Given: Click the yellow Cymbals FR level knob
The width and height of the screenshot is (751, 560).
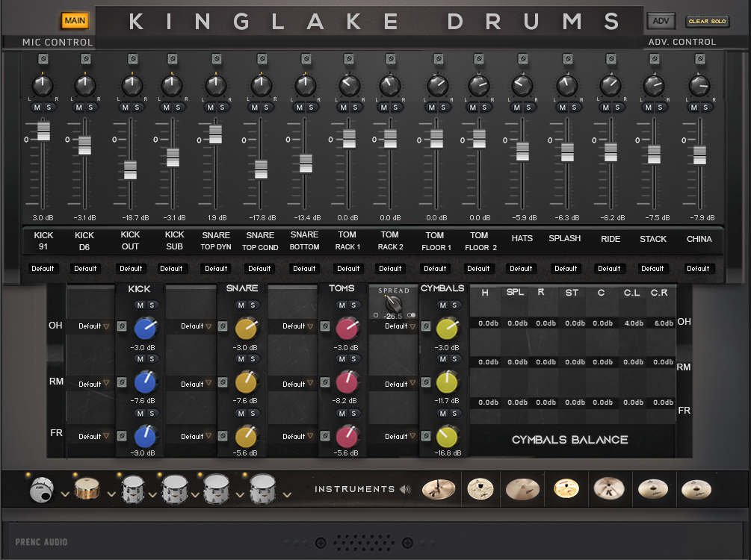Looking at the screenshot, I should [447, 435].
